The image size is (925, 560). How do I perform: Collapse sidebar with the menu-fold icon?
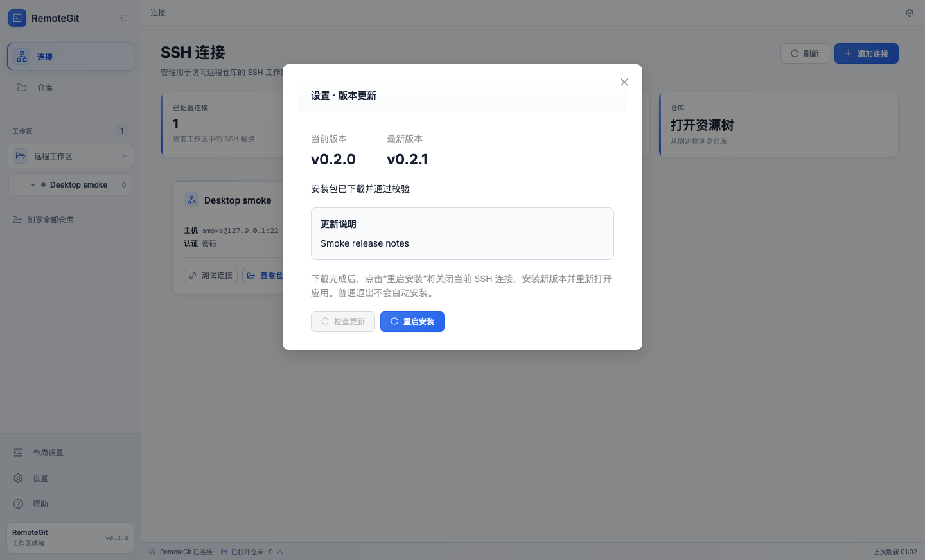tap(124, 18)
